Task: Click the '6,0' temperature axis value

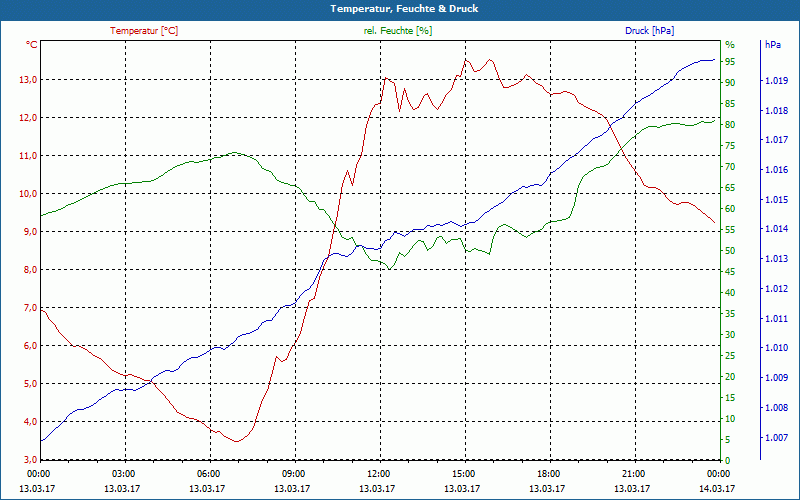Action: tap(31, 346)
